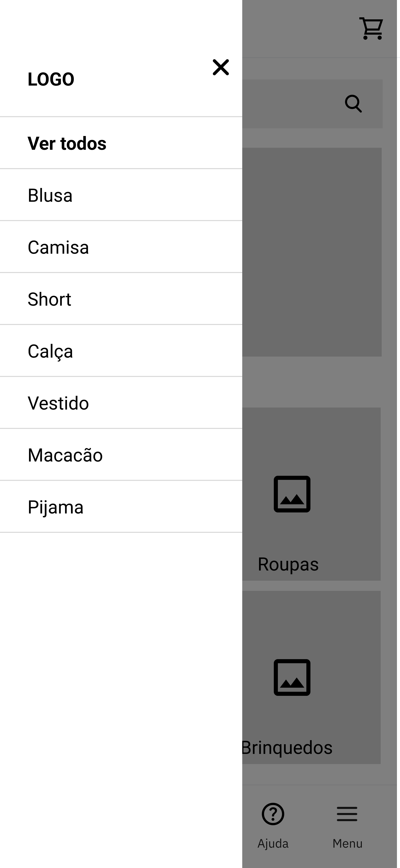This screenshot has width=400, height=868.
Task: Tap the search magnifier icon
Action: pos(353,103)
